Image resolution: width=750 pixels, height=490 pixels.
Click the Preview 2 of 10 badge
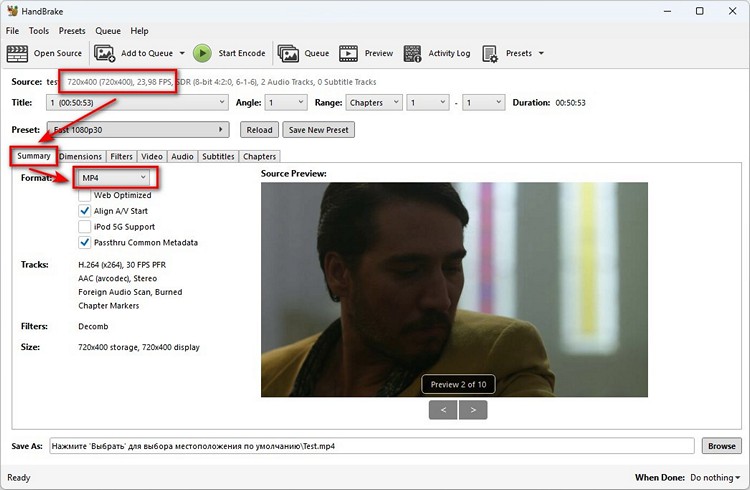[x=458, y=384]
